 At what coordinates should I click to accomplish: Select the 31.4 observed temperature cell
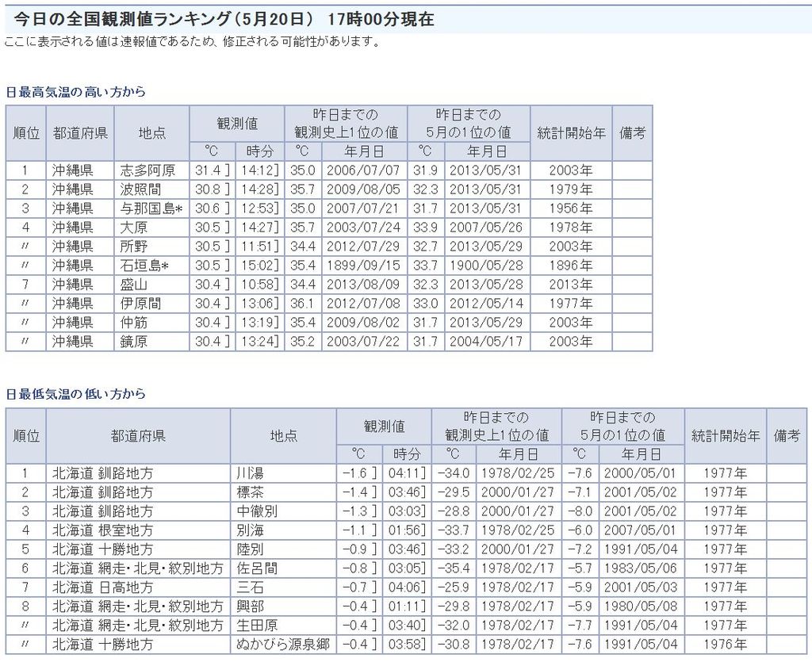pos(207,170)
